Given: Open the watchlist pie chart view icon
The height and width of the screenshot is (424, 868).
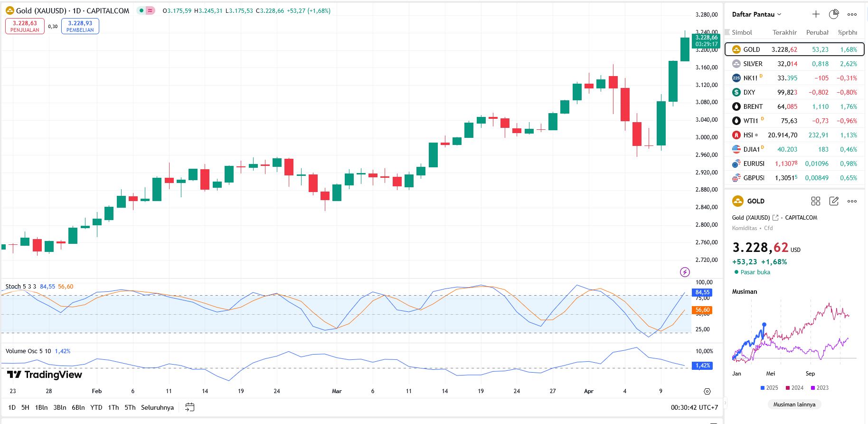Looking at the screenshot, I should (x=834, y=14).
